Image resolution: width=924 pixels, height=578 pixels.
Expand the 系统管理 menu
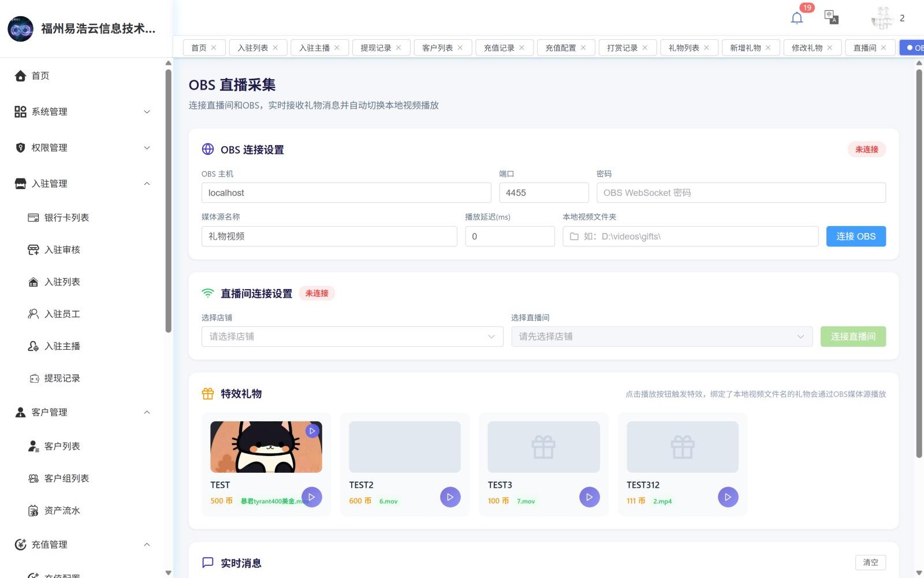pyautogui.click(x=83, y=112)
